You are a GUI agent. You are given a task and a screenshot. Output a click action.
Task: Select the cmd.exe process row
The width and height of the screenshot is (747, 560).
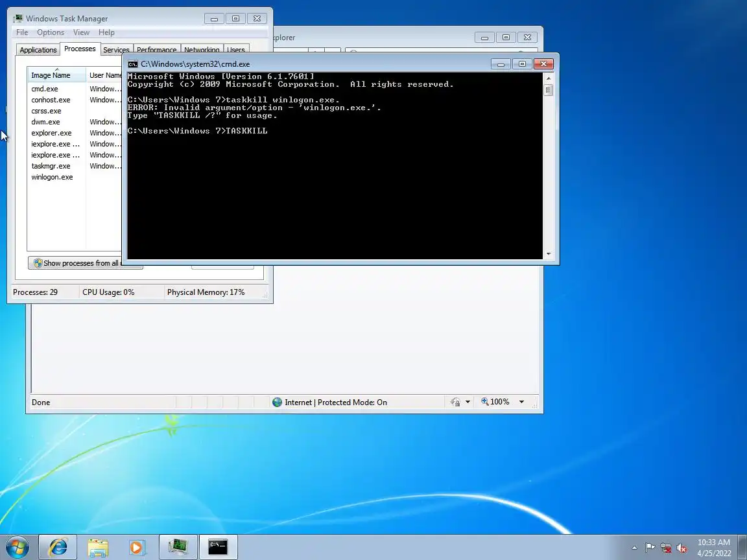pos(75,89)
